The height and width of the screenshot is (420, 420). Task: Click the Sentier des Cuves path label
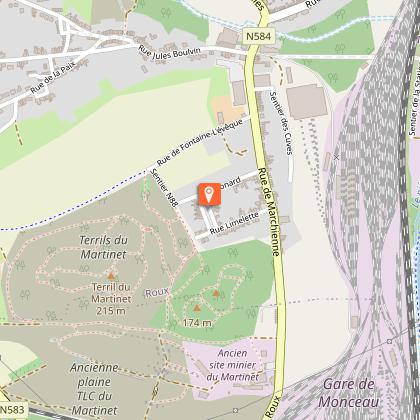(x=281, y=123)
